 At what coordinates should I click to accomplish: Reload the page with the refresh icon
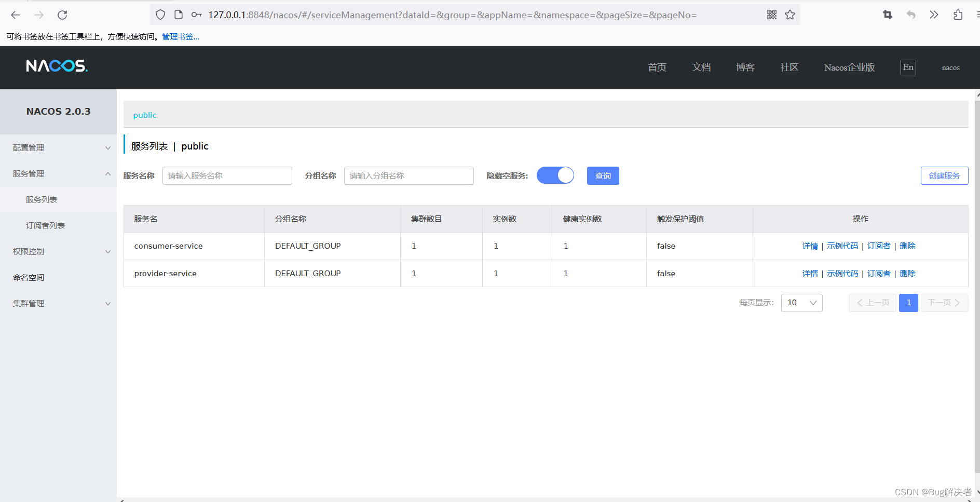tap(62, 15)
